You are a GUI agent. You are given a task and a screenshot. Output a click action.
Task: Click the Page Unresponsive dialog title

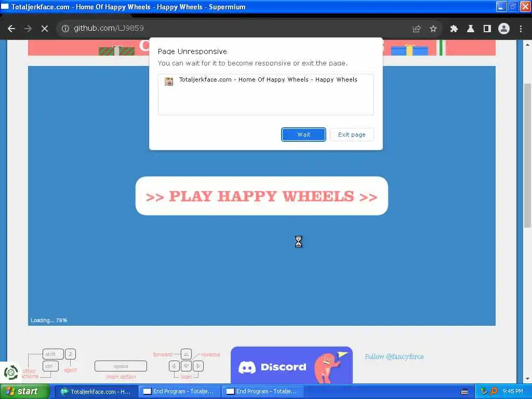click(x=192, y=51)
